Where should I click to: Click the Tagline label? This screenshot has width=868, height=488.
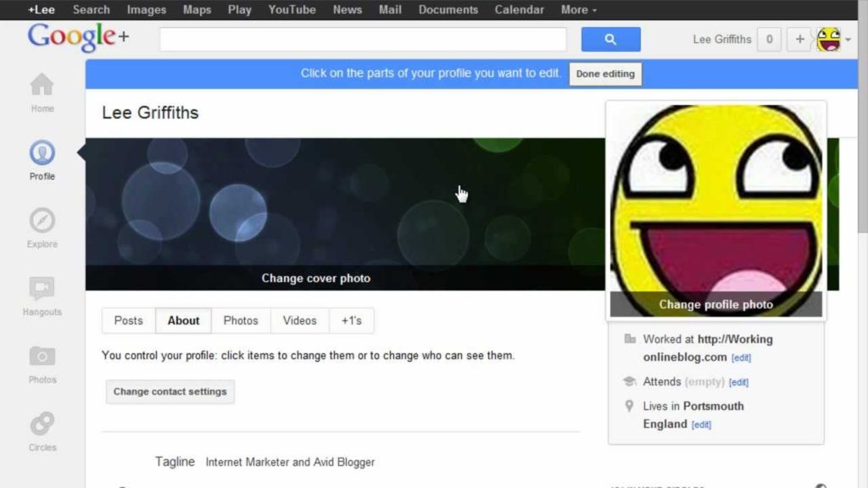(175, 462)
